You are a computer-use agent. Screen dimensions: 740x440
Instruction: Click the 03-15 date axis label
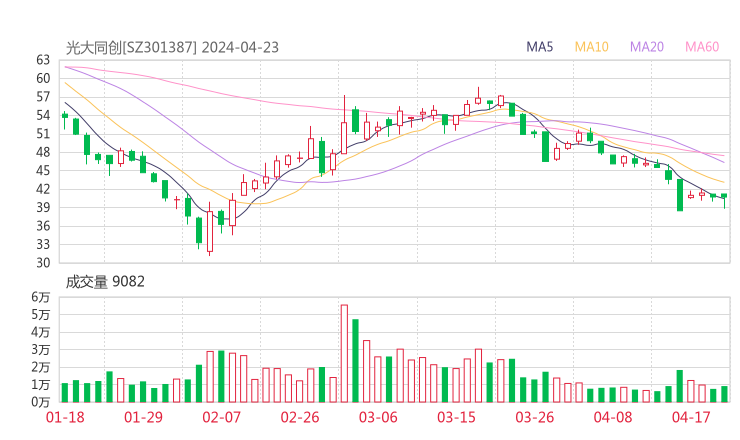(x=456, y=417)
